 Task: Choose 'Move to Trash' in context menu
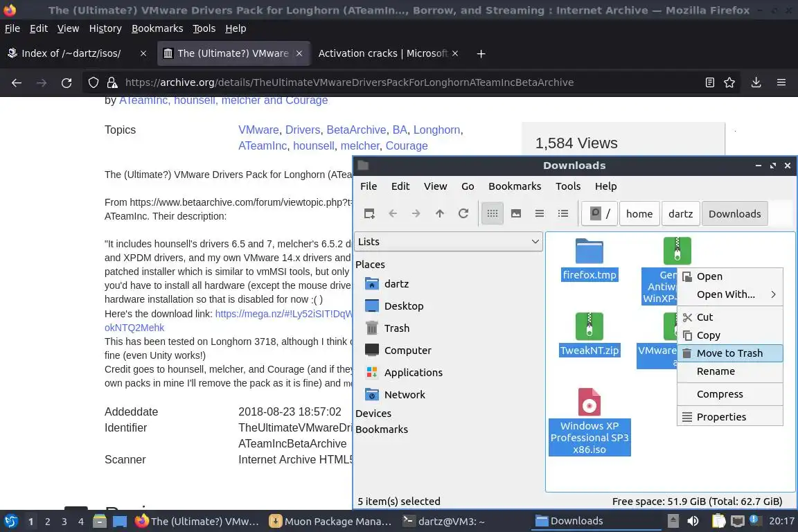729,353
